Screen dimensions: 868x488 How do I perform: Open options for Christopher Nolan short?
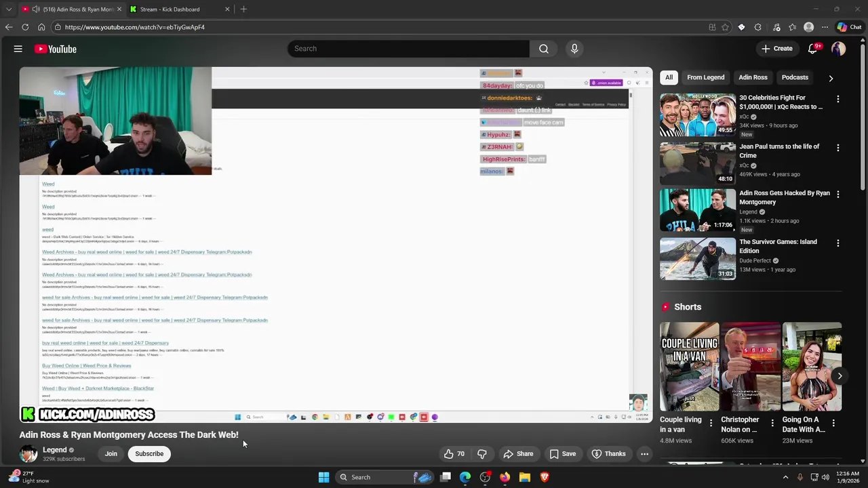click(772, 423)
